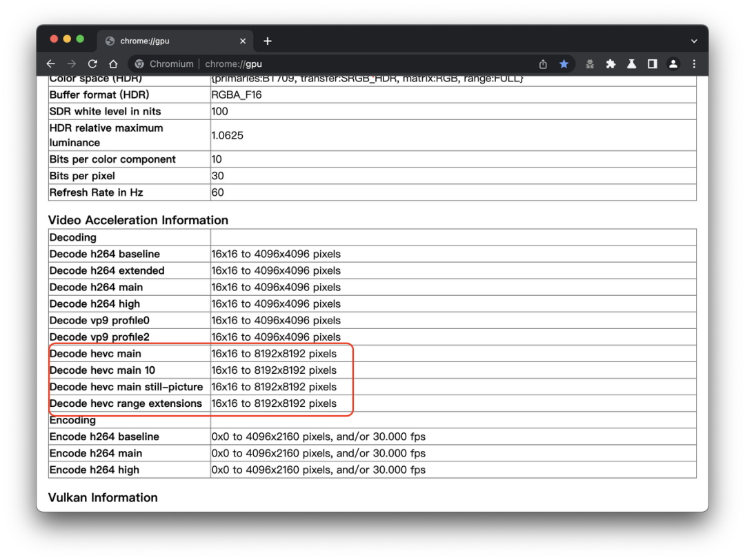Open the Extensions puzzle menu
Viewport: 745px width, 560px height.
pos(610,63)
